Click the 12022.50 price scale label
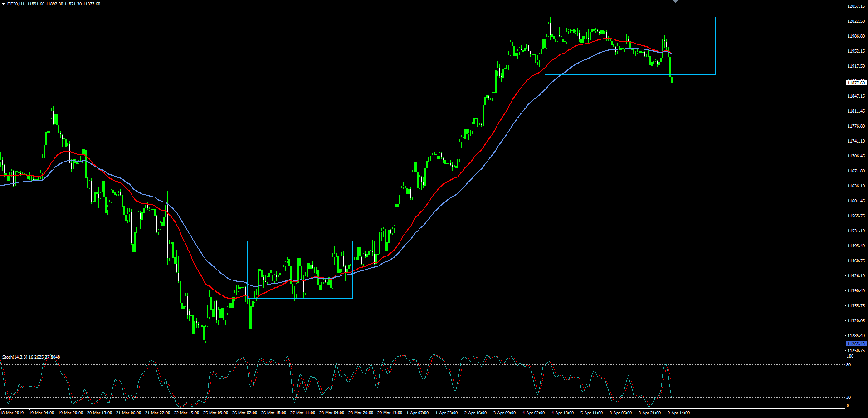Screen dimensions: 868x418 tap(856, 21)
